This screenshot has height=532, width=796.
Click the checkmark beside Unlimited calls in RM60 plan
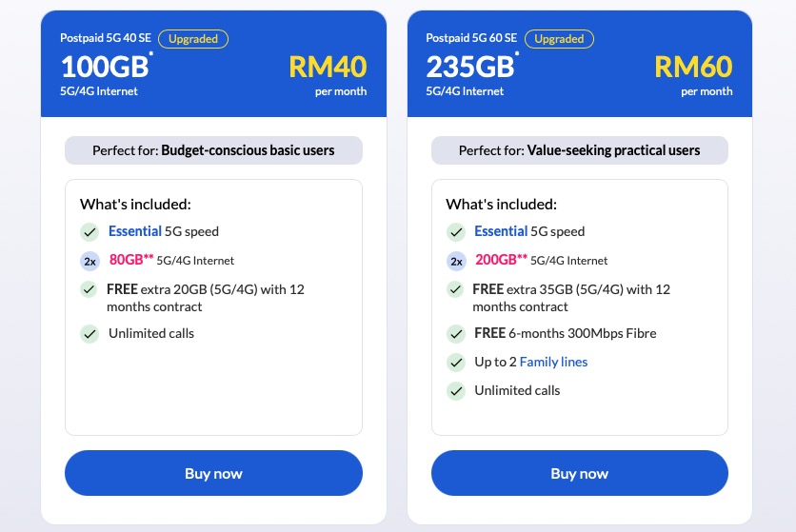[456, 391]
